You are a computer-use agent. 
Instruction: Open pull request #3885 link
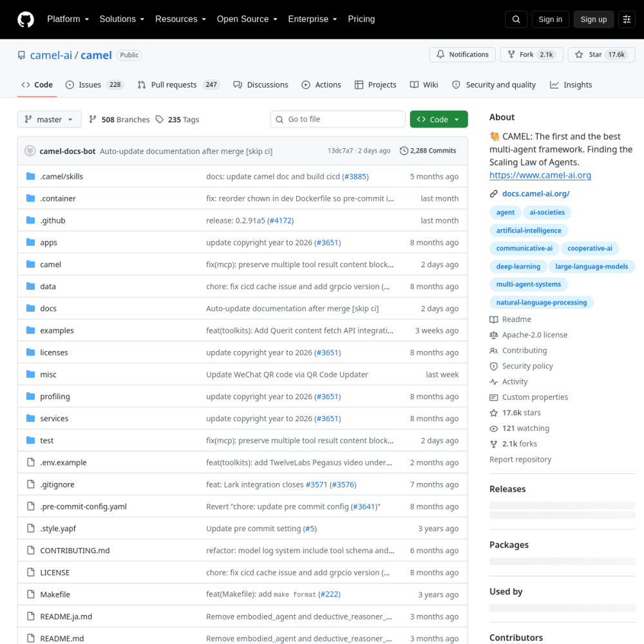point(355,176)
